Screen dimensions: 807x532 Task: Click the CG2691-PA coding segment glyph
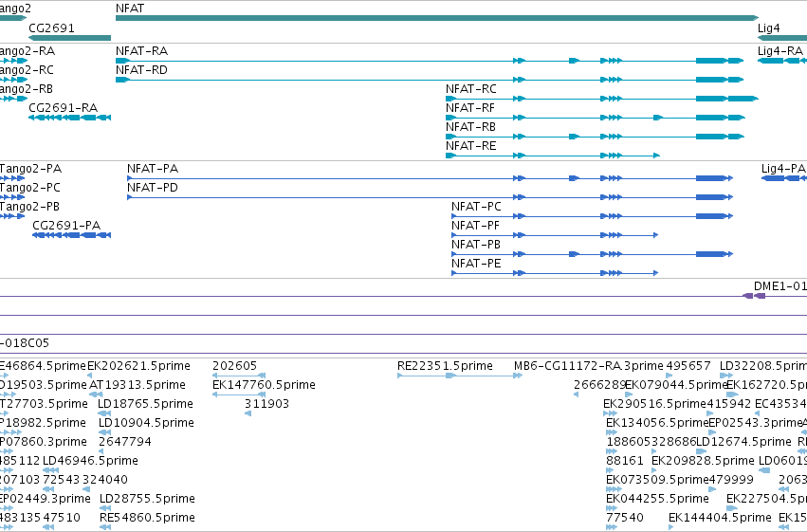[x=71, y=235]
